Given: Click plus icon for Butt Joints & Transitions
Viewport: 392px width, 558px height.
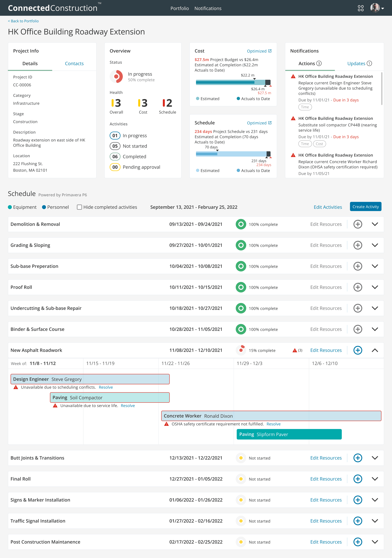Looking at the screenshot, I should point(358,458).
